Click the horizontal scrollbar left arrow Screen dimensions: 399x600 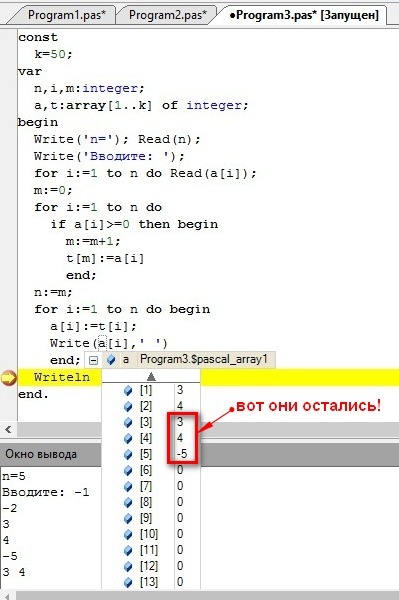click(x=8, y=429)
